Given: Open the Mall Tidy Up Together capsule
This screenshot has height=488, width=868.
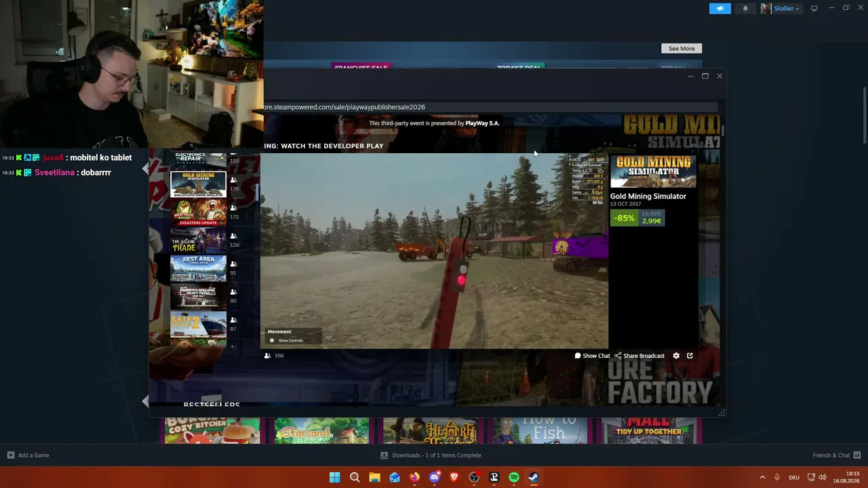Looking at the screenshot, I should click(648, 431).
